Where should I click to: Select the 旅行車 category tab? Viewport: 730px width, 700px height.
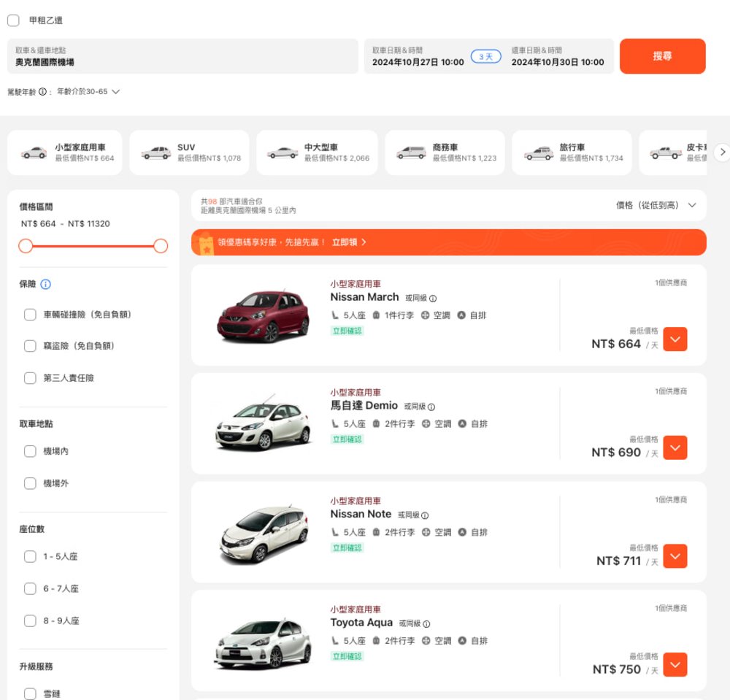tap(572, 153)
